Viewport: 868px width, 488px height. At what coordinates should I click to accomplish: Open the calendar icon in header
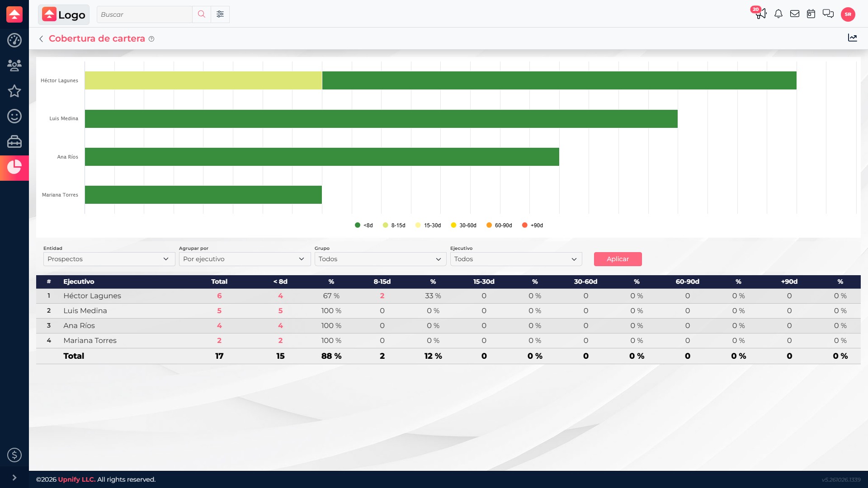coord(811,14)
